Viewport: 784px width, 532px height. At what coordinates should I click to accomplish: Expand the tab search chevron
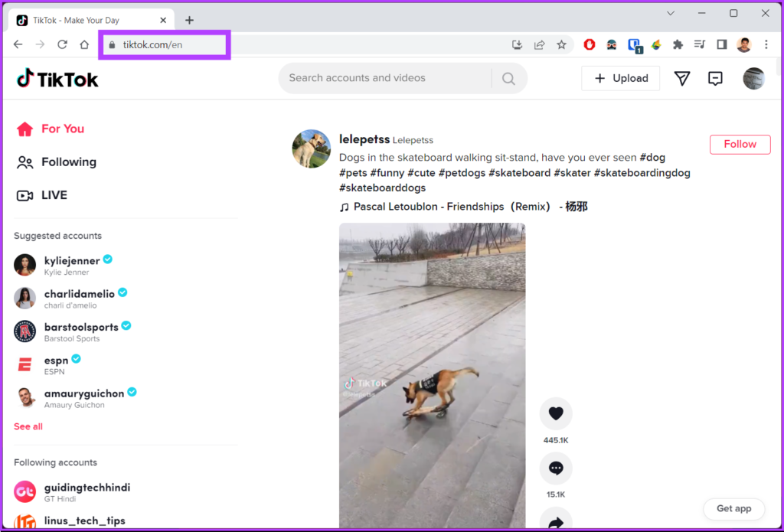pos(671,14)
